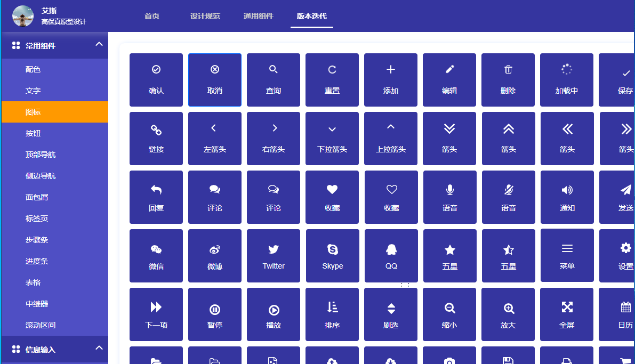Click the 微博 Weibo icon tile
This screenshot has height=364, width=635.
coord(215,256)
